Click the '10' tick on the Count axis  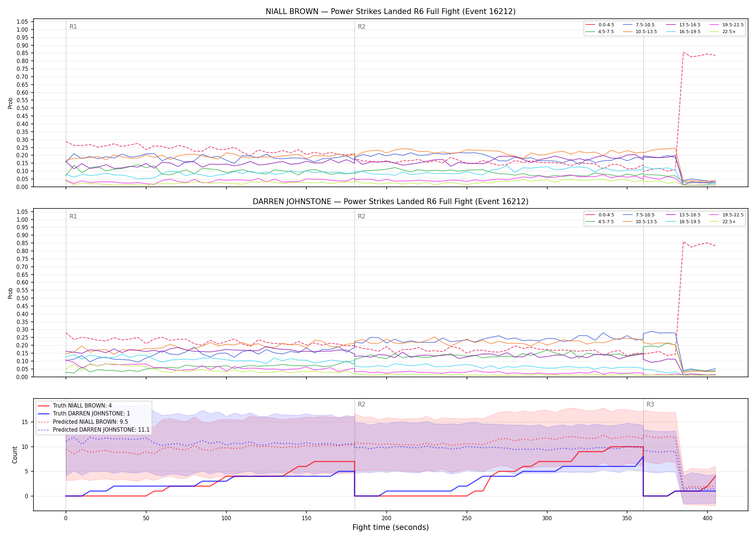pos(25,447)
